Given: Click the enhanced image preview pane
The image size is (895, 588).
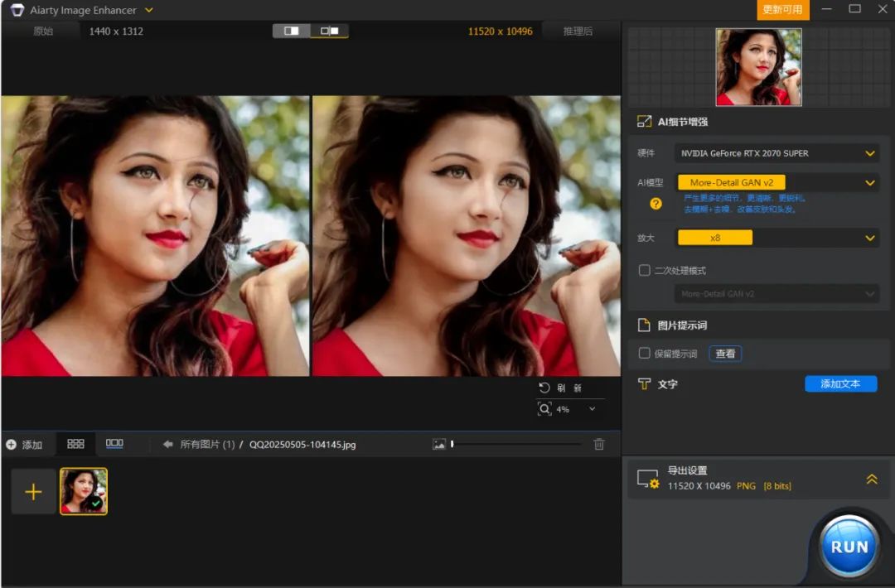Looking at the screenshot, I should pyautogui.click(x=467, y=236).
